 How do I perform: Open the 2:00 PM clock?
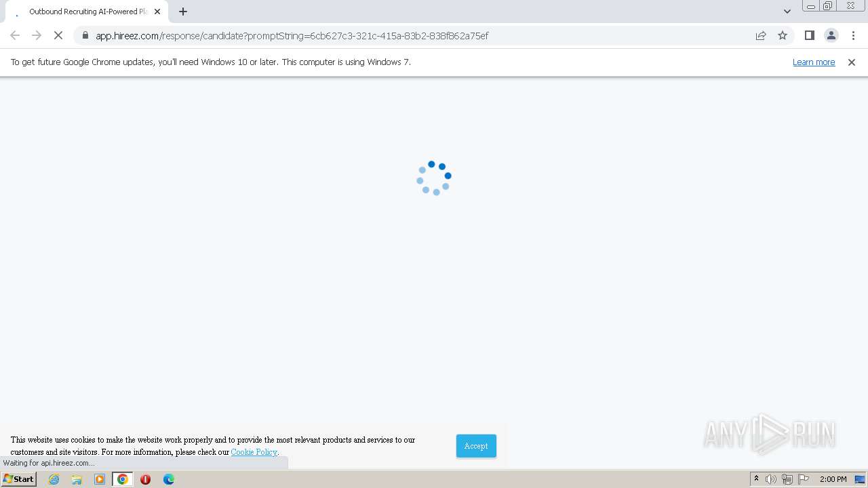tap(833, 479)
